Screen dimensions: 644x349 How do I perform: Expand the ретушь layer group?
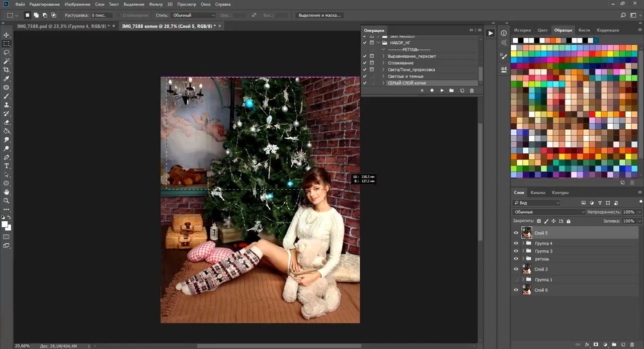pyautogui.click(x=523, y=259)
